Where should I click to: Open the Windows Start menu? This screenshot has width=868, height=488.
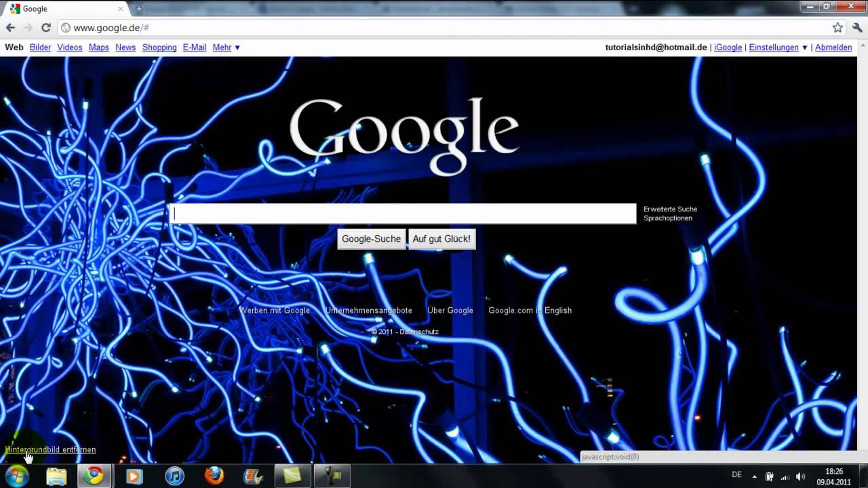coord(16,476)
